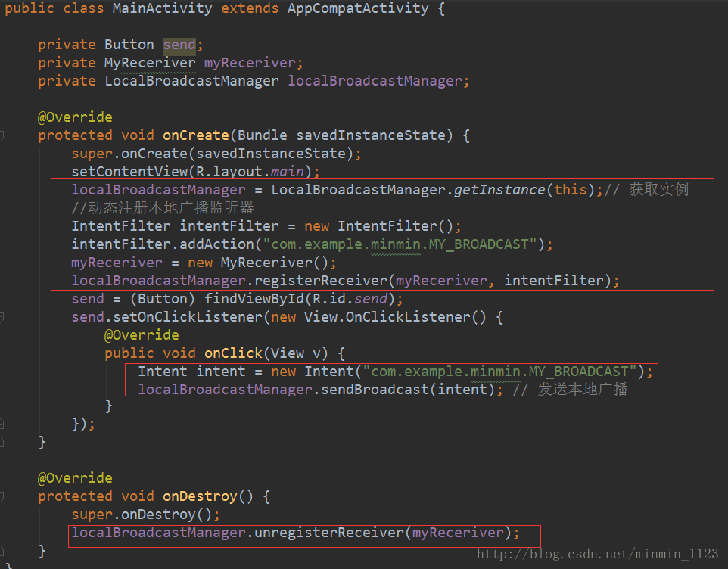
Task: Click the @Override annotation above onDestroy
Action: click(x=75, y=478)
